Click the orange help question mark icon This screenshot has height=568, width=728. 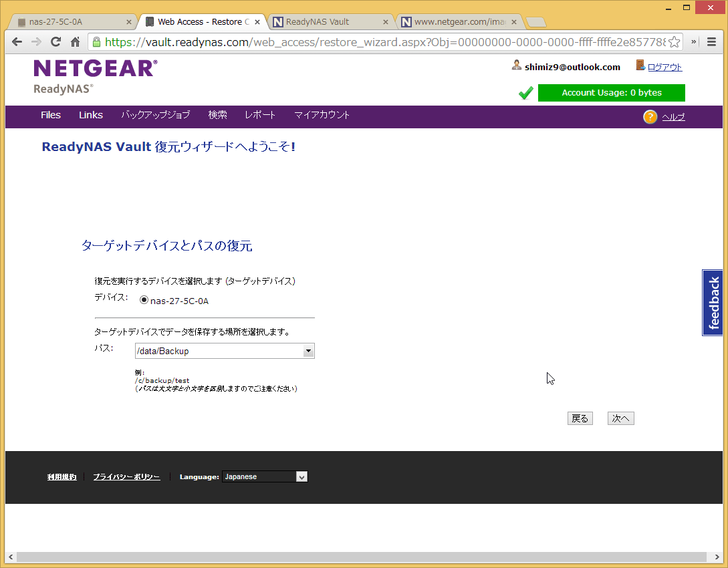pyautogui.click(x=650, y=117)
